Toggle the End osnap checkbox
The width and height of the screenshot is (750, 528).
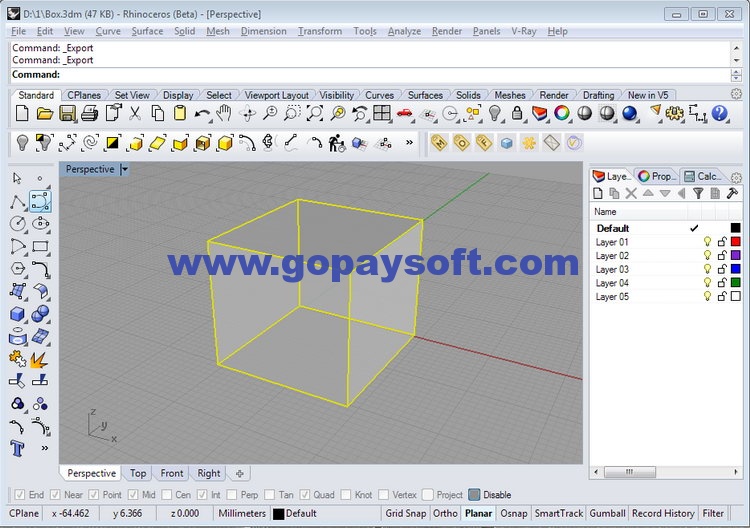20,495
